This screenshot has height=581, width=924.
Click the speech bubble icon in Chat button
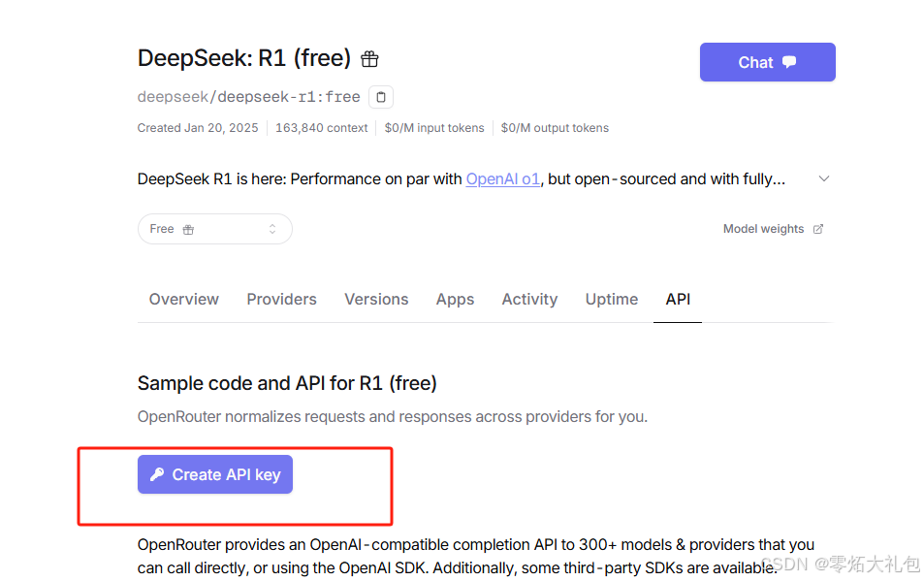pos(789,62)
